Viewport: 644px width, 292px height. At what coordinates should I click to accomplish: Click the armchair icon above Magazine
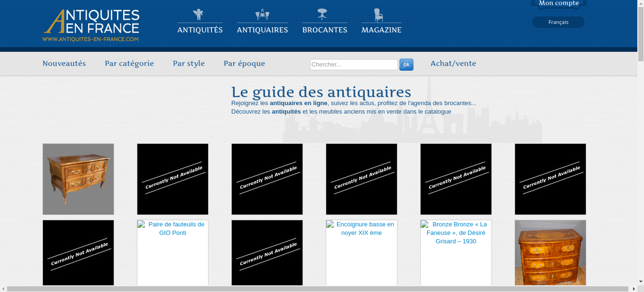pos(378,15)
